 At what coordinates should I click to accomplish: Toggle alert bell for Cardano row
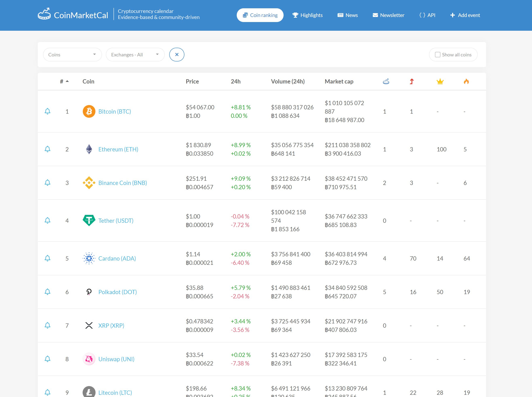coord(47,258)
